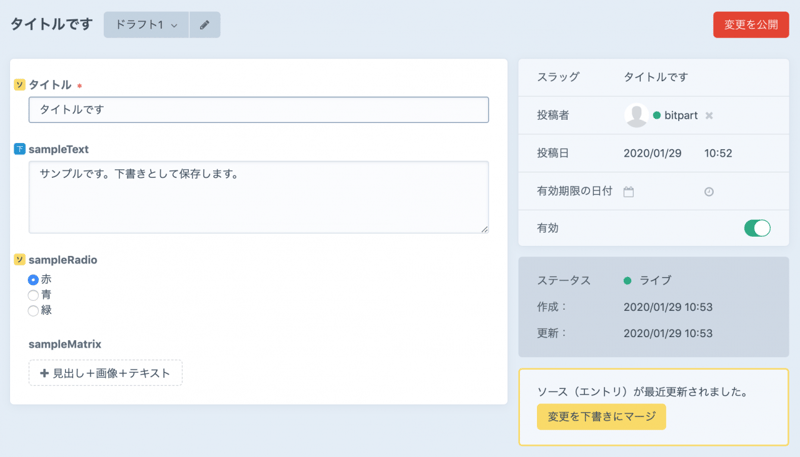Viewport: 800px width, 457px height.
Task: Toggle the 有効 enabled switch
Action: (757, 228)
